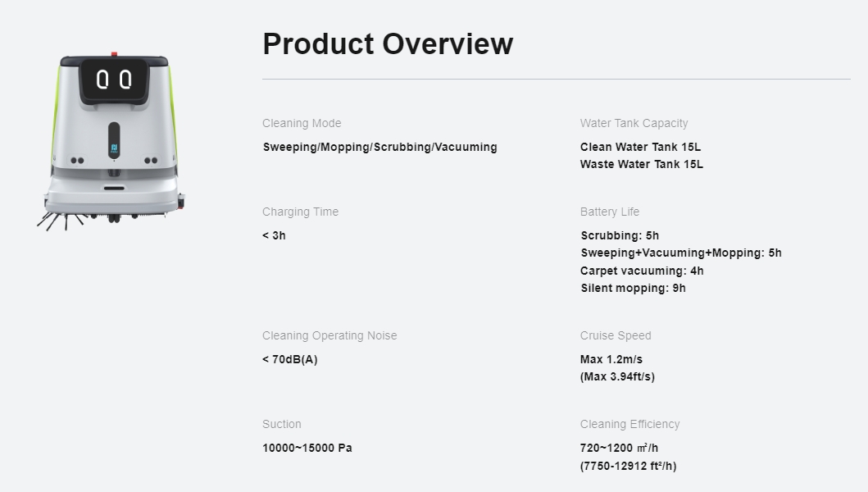Click the < 3h charging value

pyautogui.click(x=274, y=235)
